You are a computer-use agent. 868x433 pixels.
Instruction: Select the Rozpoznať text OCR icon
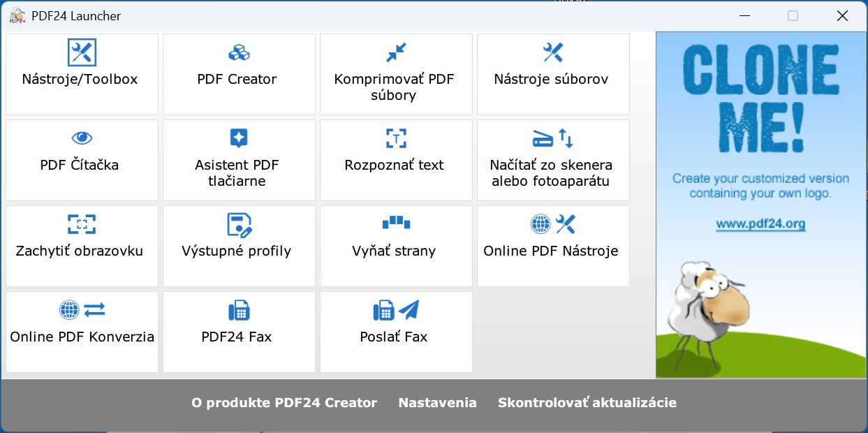click(x=396, y=138)
